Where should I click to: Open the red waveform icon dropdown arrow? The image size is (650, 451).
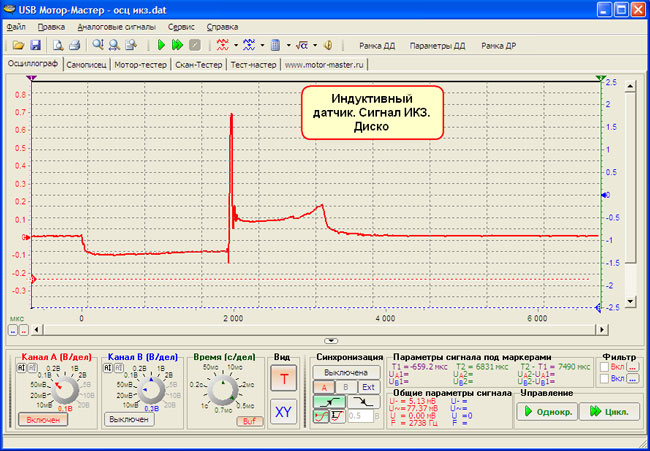coord(235,46)
